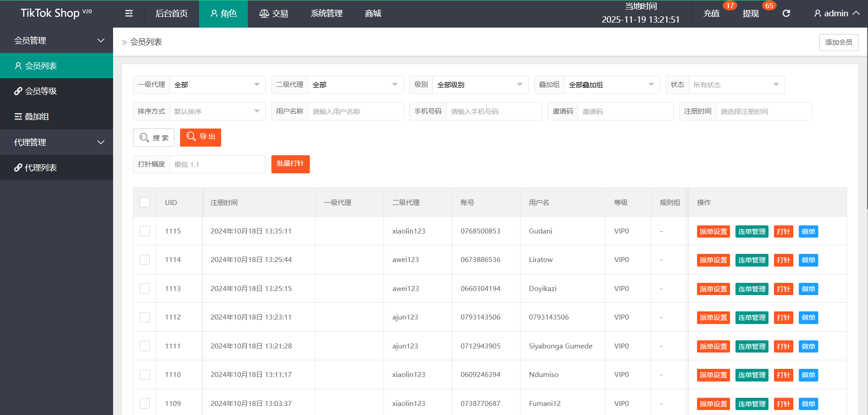Select the checkbox for UID 1112 row
This screenshot has height=415, width=868.
point(145,317)
